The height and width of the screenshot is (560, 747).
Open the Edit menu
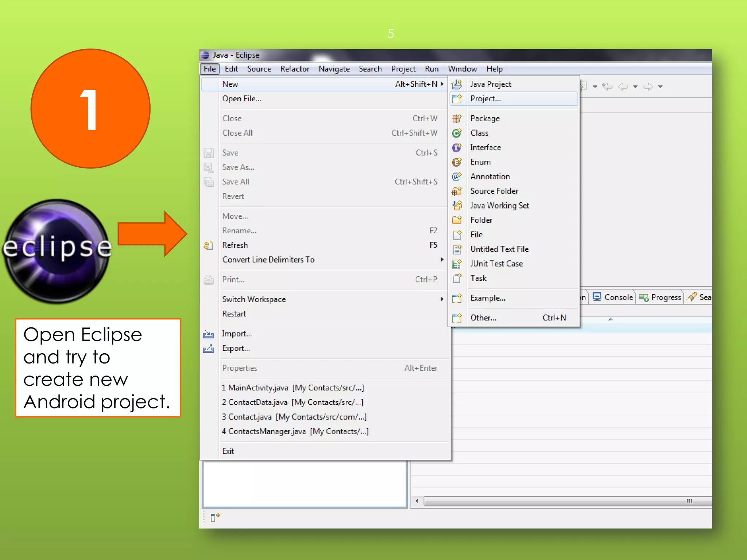[x=231, y=69]
